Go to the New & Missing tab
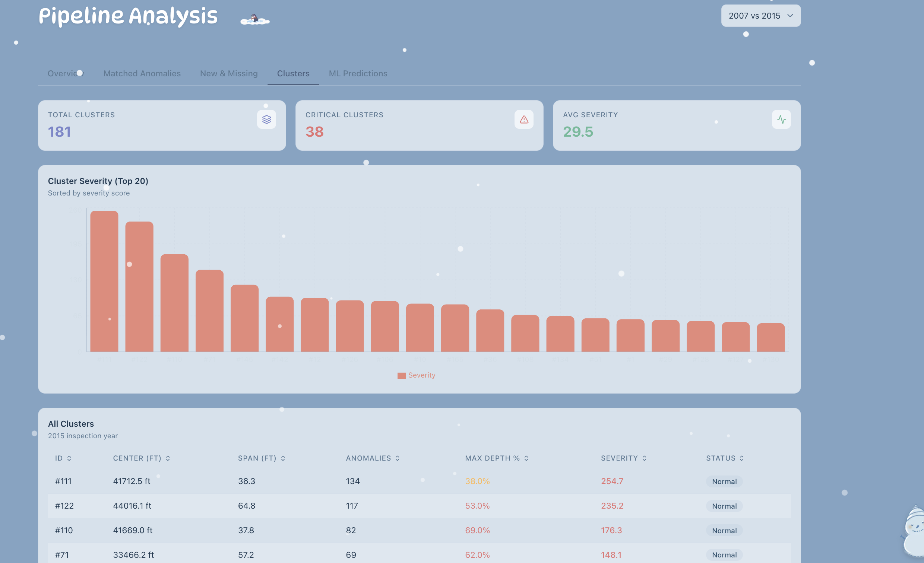The image size is (924, 563). point(229,73)
